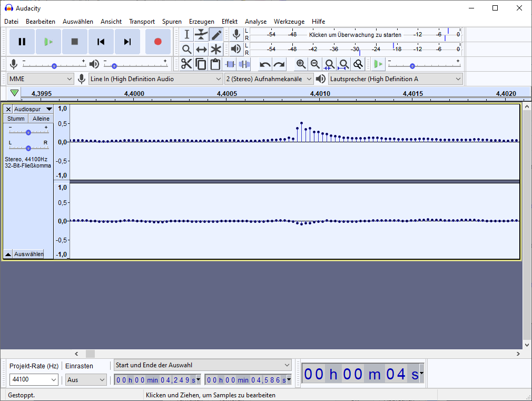
Task: Toggle the Stumm (mute) button on track
Action: pyautogui.click(x=16, y=119)
